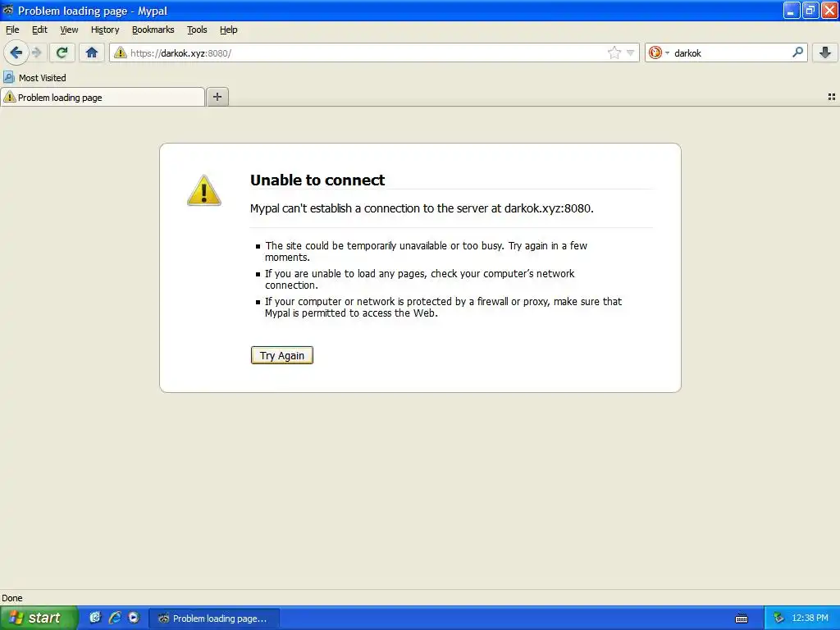840x630 pixels.
Task: Restore down the Mypal window
Action: 810,10
